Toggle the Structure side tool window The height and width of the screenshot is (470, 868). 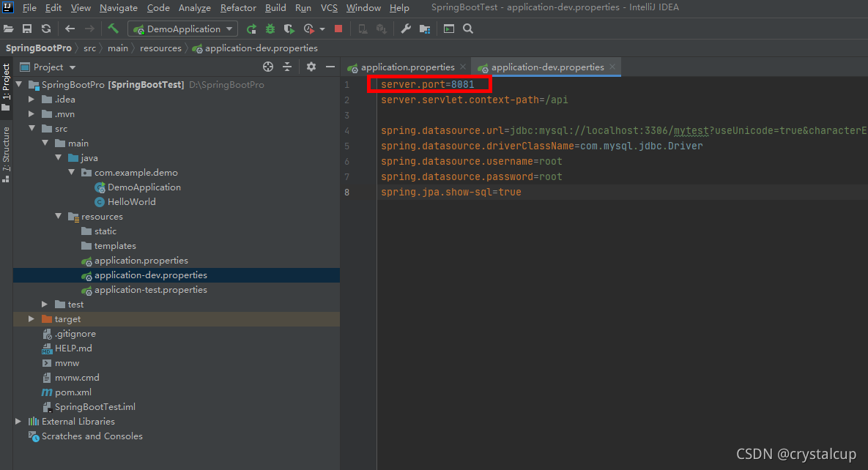pyautogui.click(x=6, y=154)
